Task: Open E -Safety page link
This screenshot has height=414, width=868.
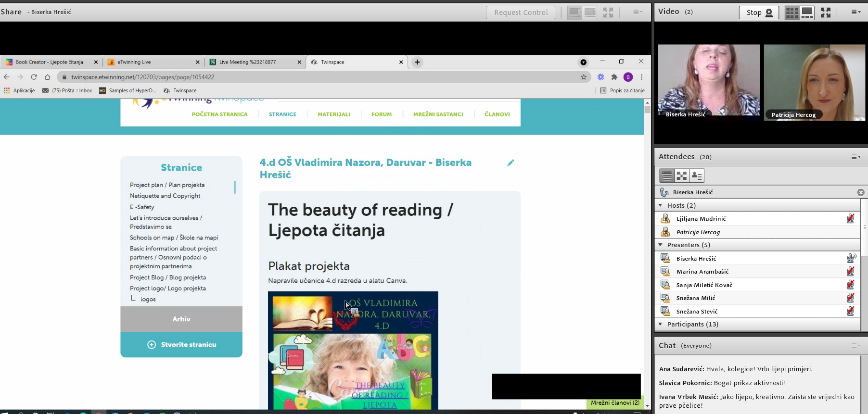Action: pyautogui.click(x=142, y=207)
